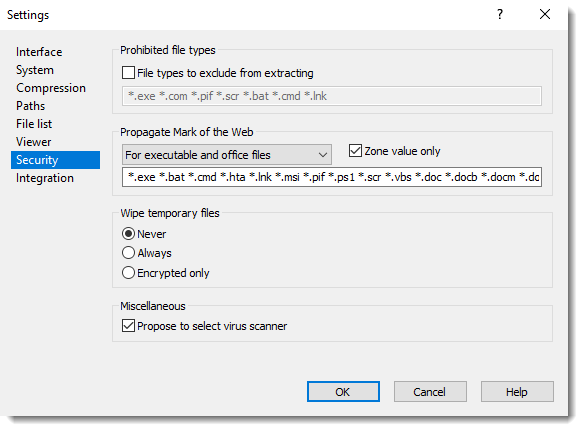
Task: Close the Settings dialog
Action: [x=545, y=15]
